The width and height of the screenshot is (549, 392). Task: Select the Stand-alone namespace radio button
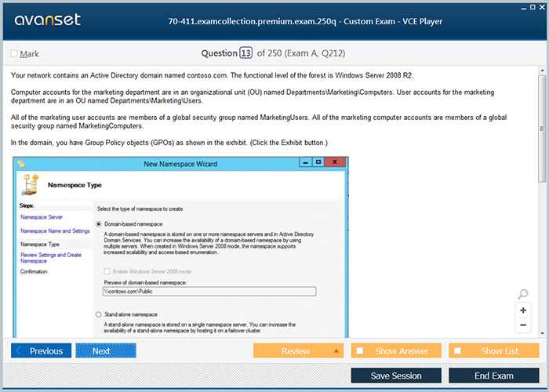pos(98,314)
